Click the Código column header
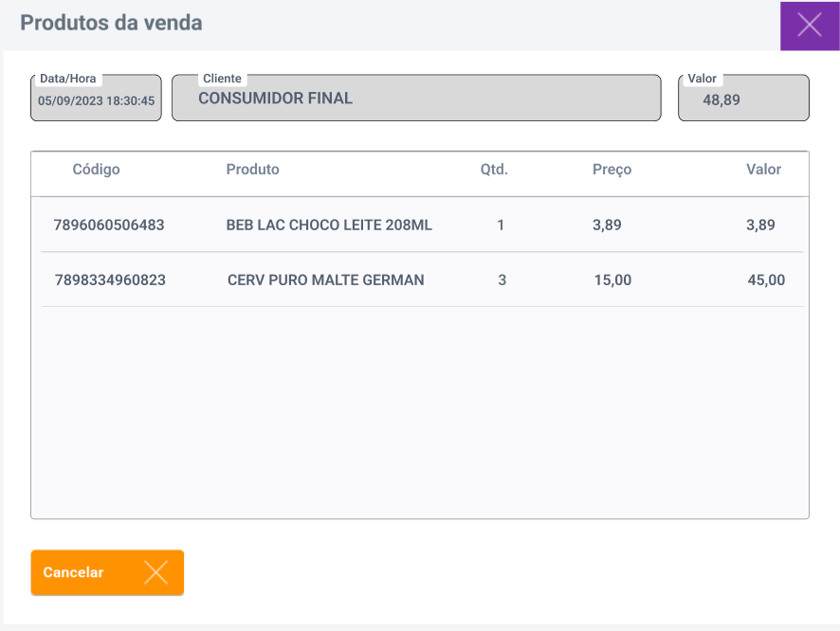840x631 pixels. coord(96,170)
